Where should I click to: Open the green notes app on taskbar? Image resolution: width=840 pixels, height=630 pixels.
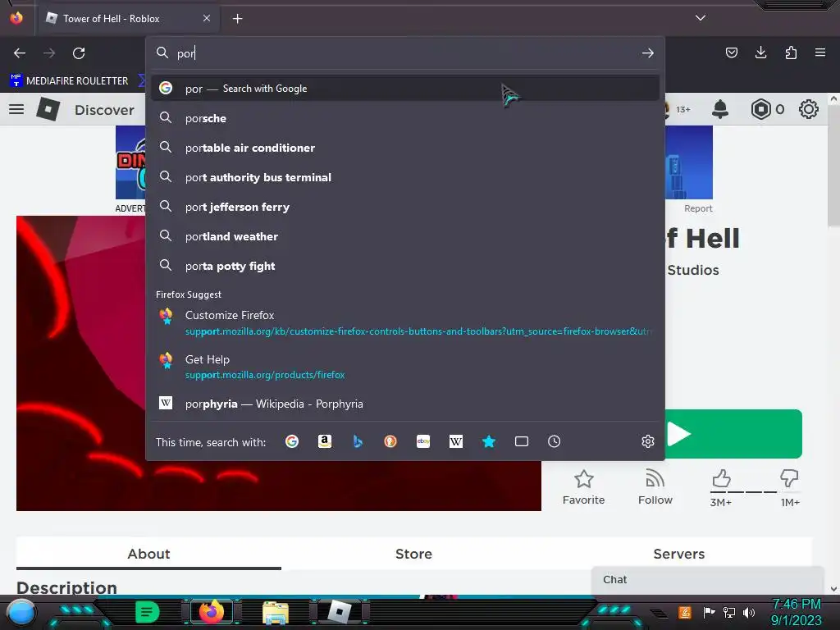[147, 612]
